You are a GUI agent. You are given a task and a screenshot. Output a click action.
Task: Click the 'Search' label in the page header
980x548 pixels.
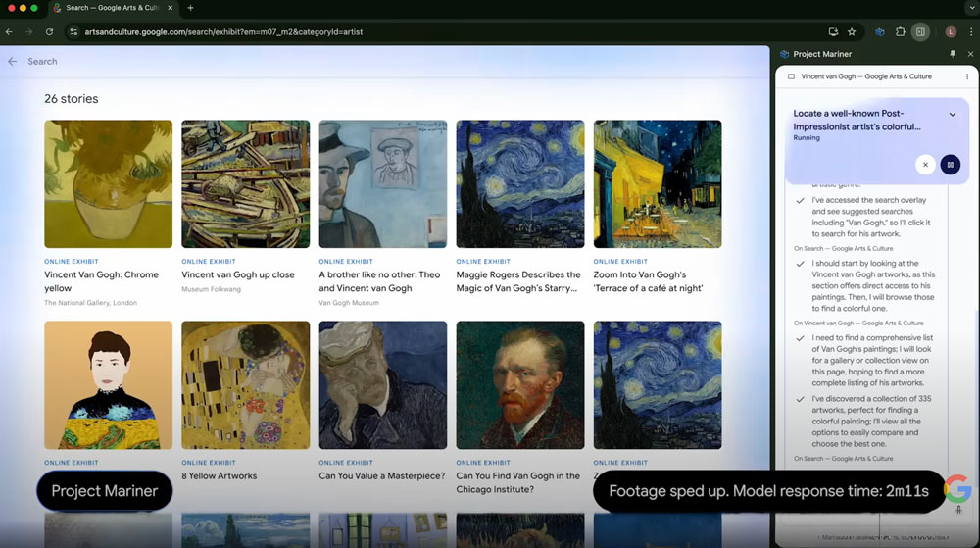coord(42,61)
